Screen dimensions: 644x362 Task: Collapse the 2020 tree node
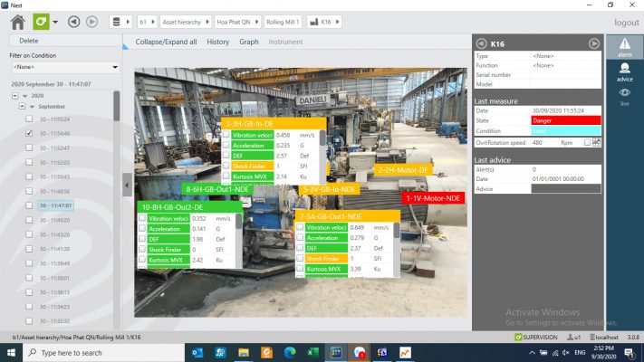(x=15, y=96)
